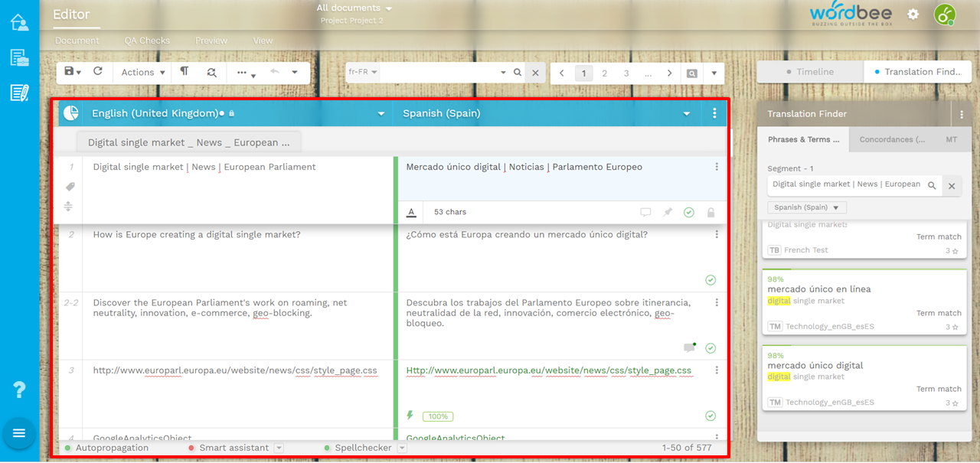The width and height of the screenshot is (980, 463).
Task: Open the Spanish (Spain) dropdown in Translation Finder
Action: coord(806,207)
